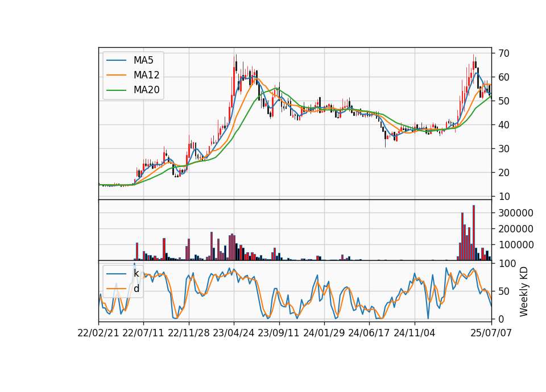Click the 30 price axis tick
The image size is (546, 392).
pos(504,149)
